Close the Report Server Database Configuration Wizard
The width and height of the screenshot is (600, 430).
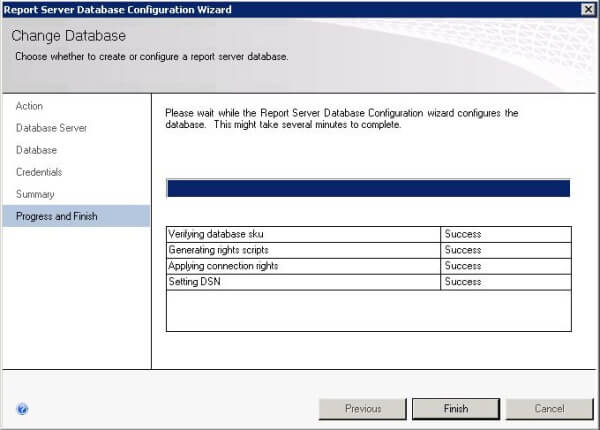coord(587,10)
